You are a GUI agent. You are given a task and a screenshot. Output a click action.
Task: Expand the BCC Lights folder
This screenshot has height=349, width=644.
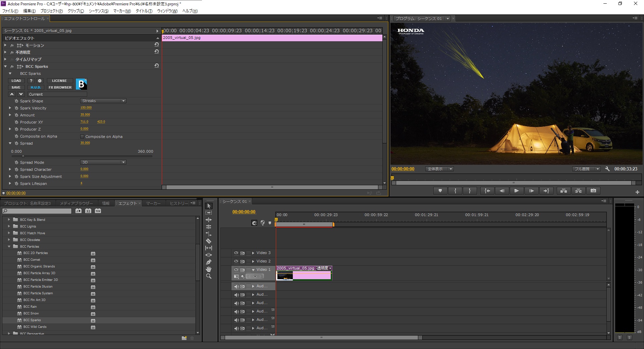click(9, 226)
